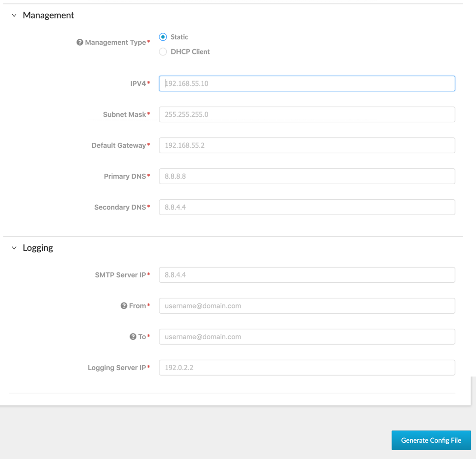The width and height of the screenshot is (476, 459).
Task: Click the help icon beside Management Type
Action: click(x=80, y=42)
